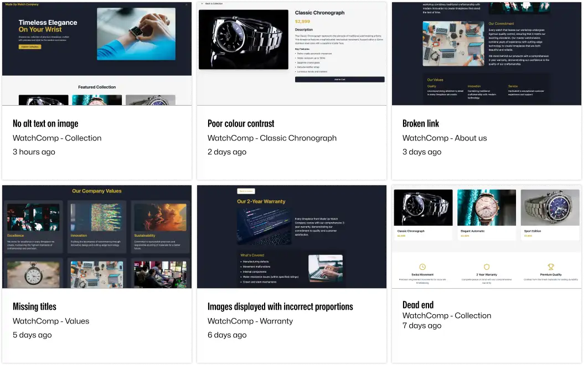Click the 'Our Company Values' heading in preview

pyautogui.click(x=97, y=191)
